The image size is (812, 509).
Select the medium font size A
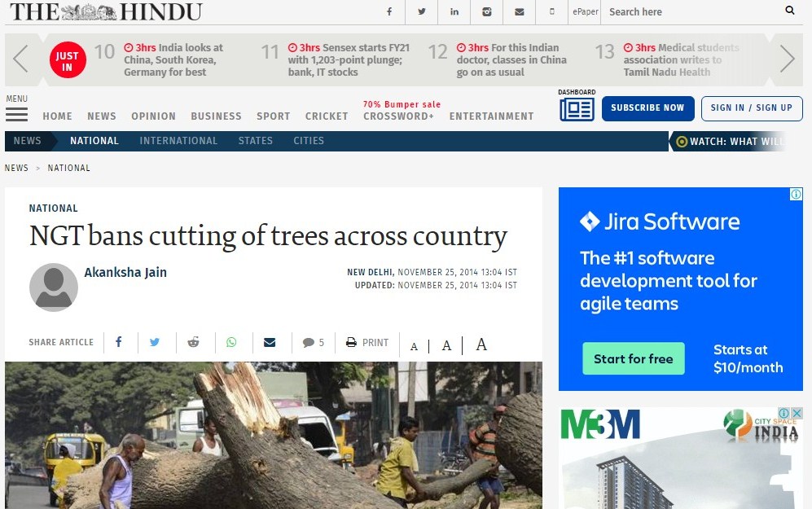point(446,345)
